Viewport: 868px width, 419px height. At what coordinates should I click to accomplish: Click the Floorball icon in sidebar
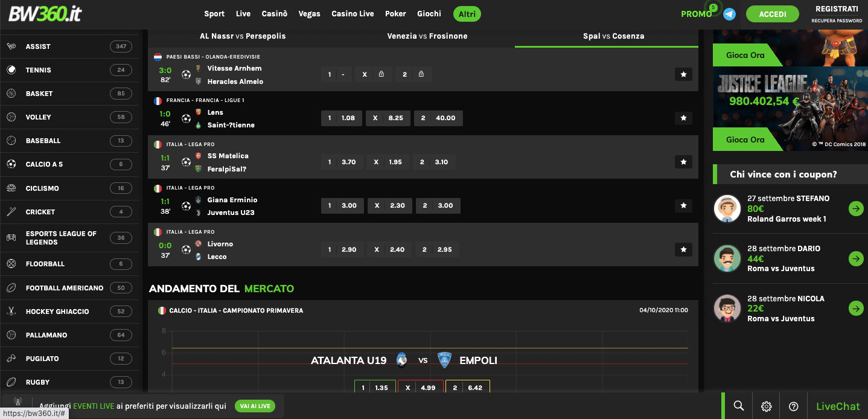[x=11, y=264]
